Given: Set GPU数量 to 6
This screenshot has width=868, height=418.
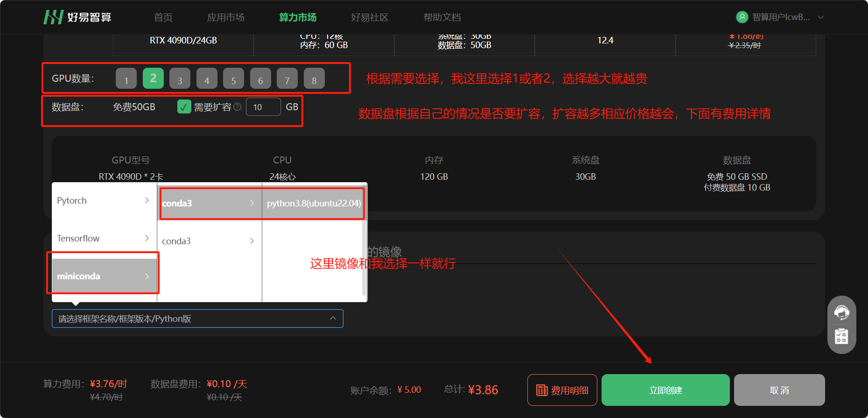Looking at the screenshot, I should (260, 78).
